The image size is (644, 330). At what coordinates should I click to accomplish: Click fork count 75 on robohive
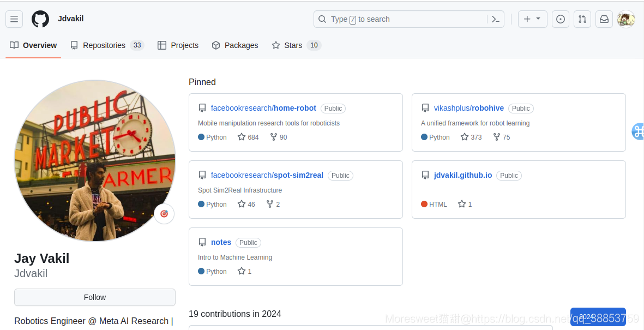502,137
